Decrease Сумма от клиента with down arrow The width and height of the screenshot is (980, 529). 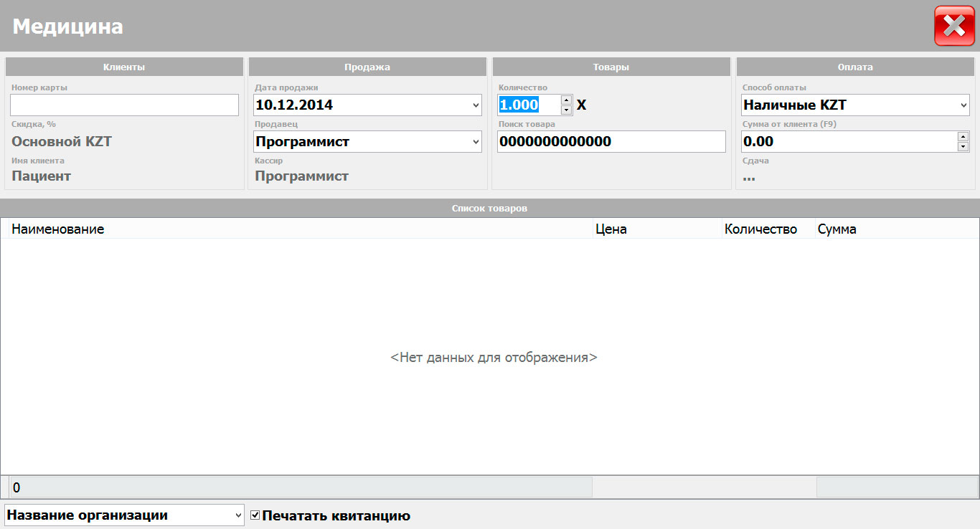[963, 146]
